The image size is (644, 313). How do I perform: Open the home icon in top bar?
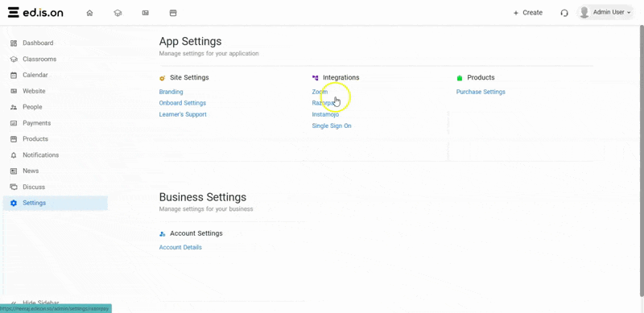89,13
